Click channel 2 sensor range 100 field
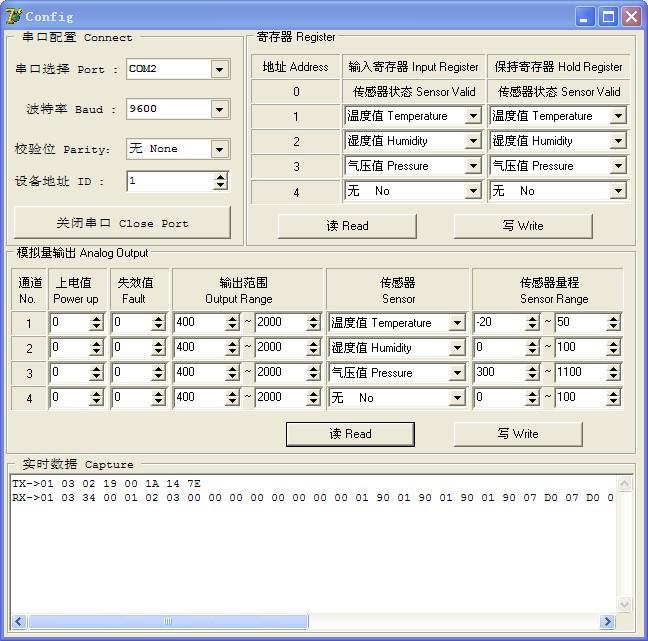 click(581, 348)
